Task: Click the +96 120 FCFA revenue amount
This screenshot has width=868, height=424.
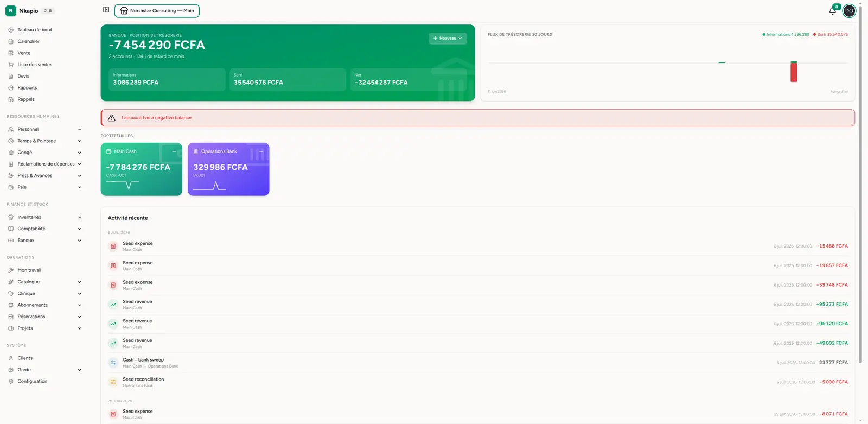Action: click(832, 324)
